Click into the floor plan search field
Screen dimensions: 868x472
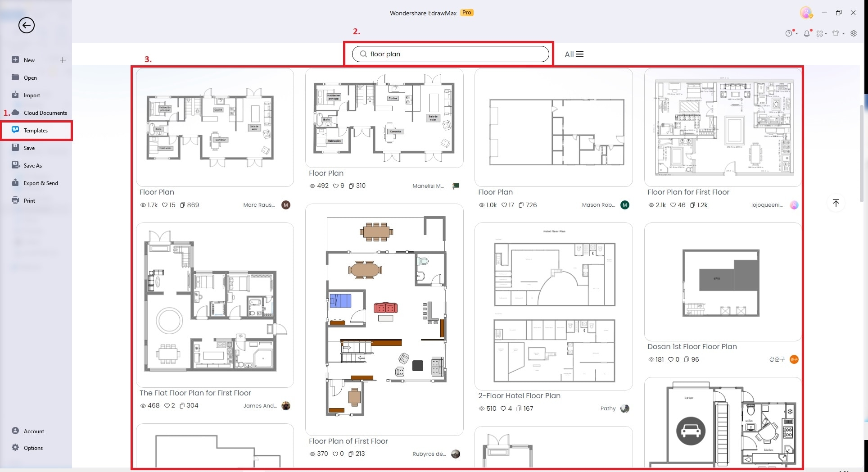click(x=455, y=54)
